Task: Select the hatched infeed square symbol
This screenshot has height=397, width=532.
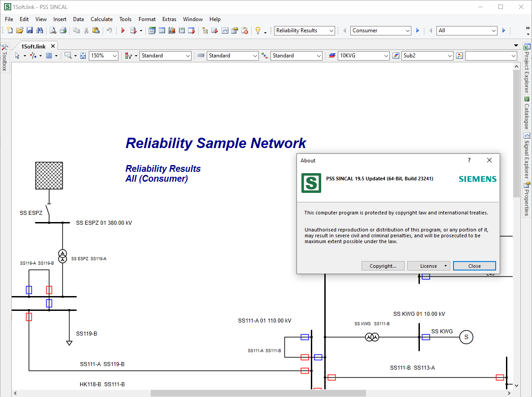Action: 49,175
